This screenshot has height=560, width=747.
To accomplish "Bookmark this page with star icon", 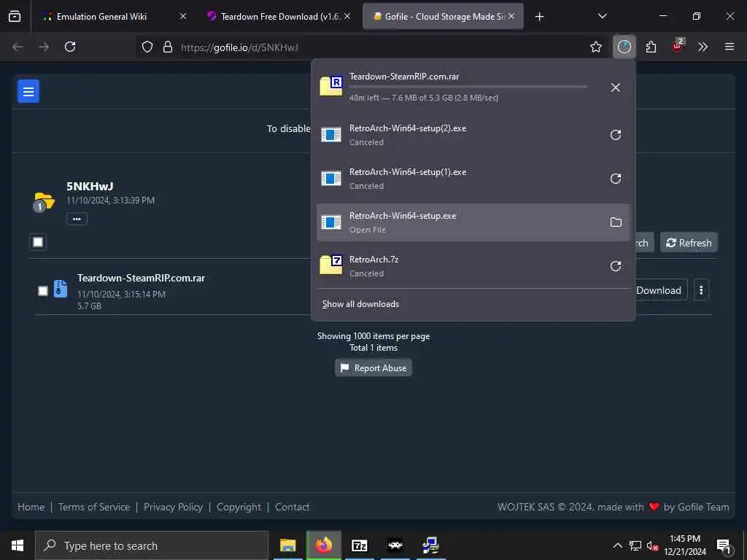I will pos(595,47).
